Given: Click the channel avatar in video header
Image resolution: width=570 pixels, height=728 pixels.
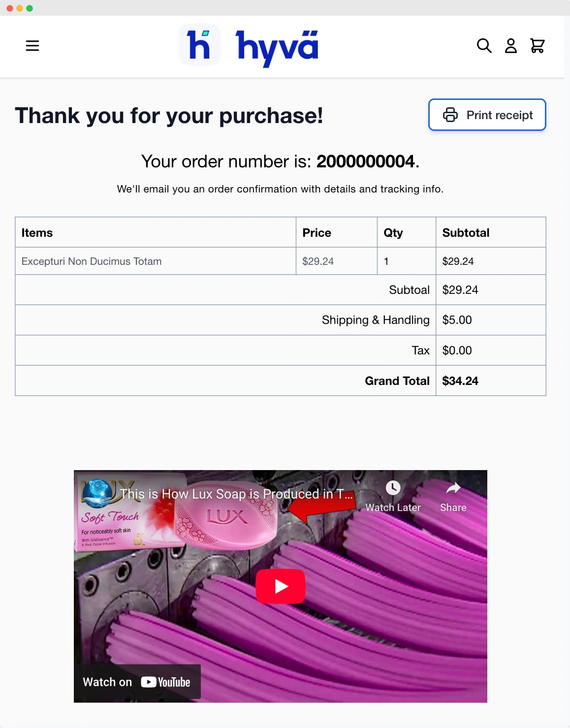Looking at the screenshot, I should click(96, 493).
